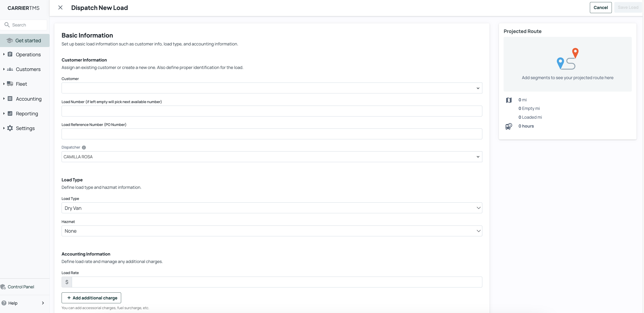Click the CARRIERTMS logo

tap(24, 8)
